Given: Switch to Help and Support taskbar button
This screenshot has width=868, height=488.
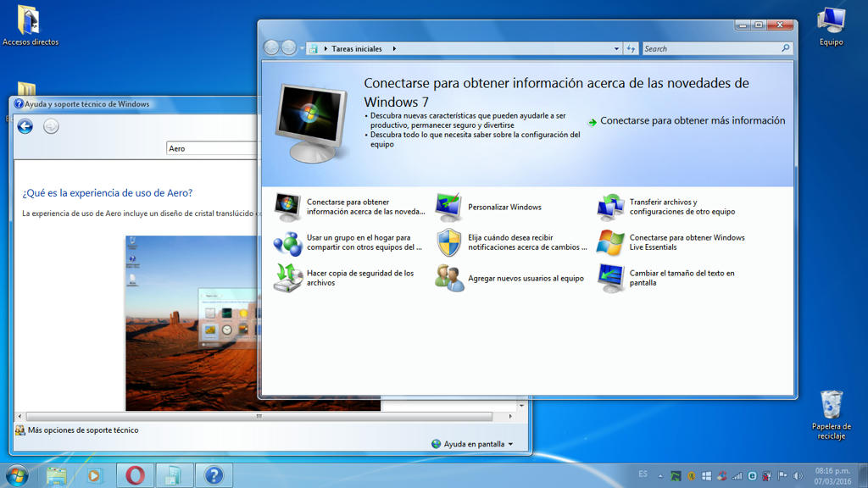Looking at the screenshot, I should point(214,475).
